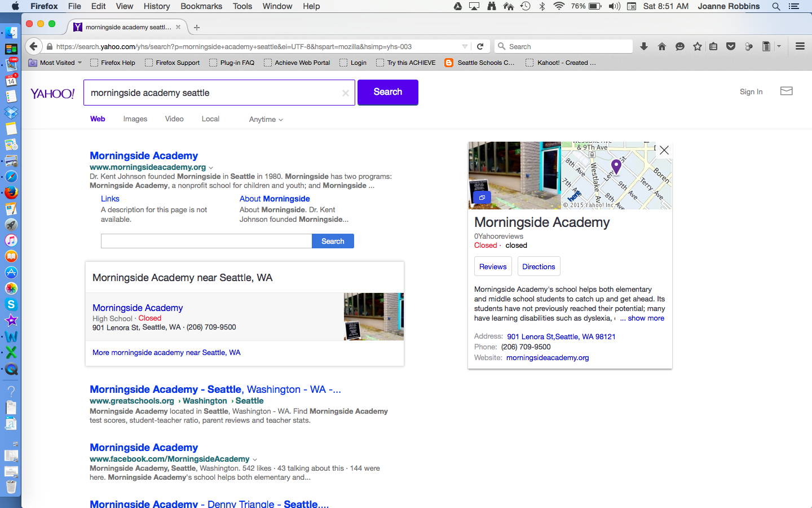Show bookmarks list icon in toolbar
This screenshot has width=812, height=508.
coord(713,46)
